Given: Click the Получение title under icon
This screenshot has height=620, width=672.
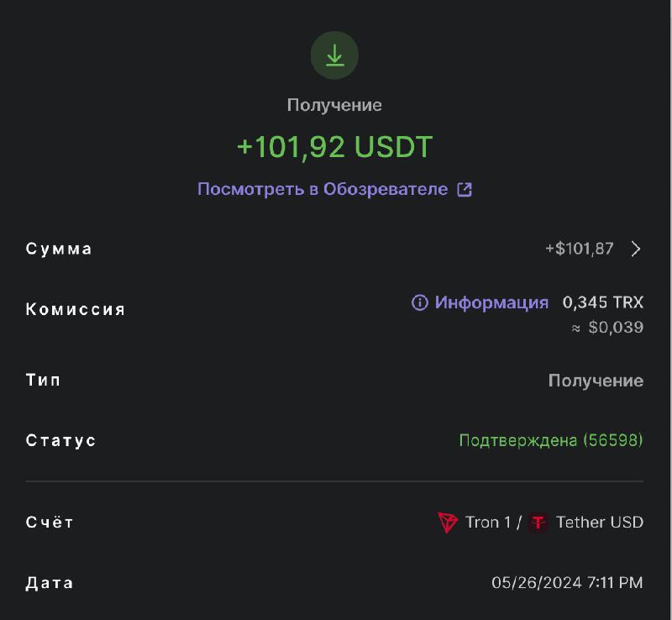Looking at the screenshot, I should (334, 106).
